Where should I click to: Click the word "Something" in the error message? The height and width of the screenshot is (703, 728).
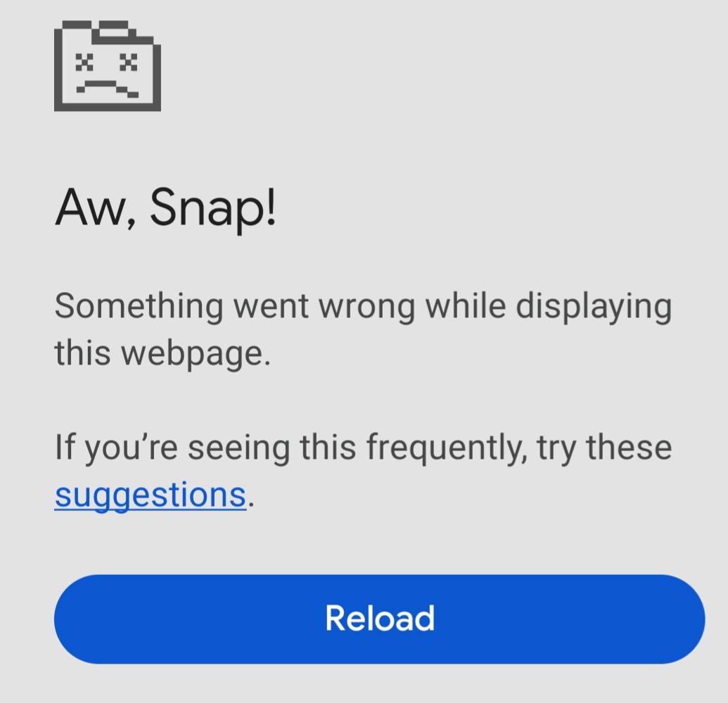pos(139,307)
